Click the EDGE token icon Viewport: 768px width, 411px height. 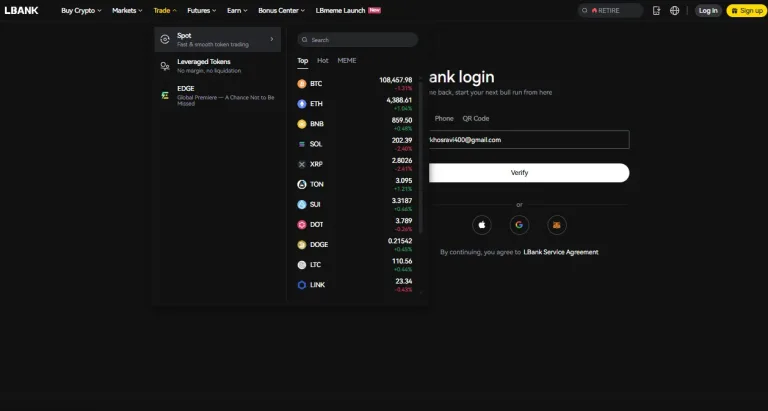[165, 96]
